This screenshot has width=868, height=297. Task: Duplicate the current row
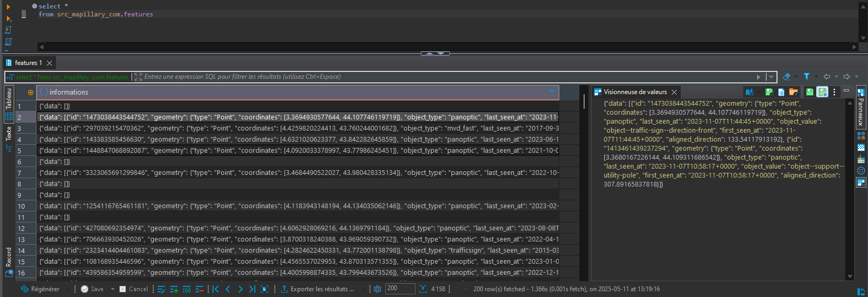187,289
